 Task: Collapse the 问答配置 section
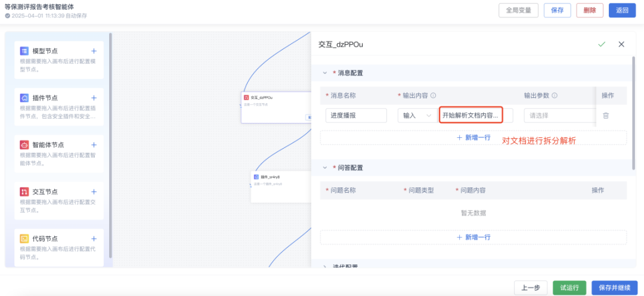pyautogui.click(x=325, y=168)
